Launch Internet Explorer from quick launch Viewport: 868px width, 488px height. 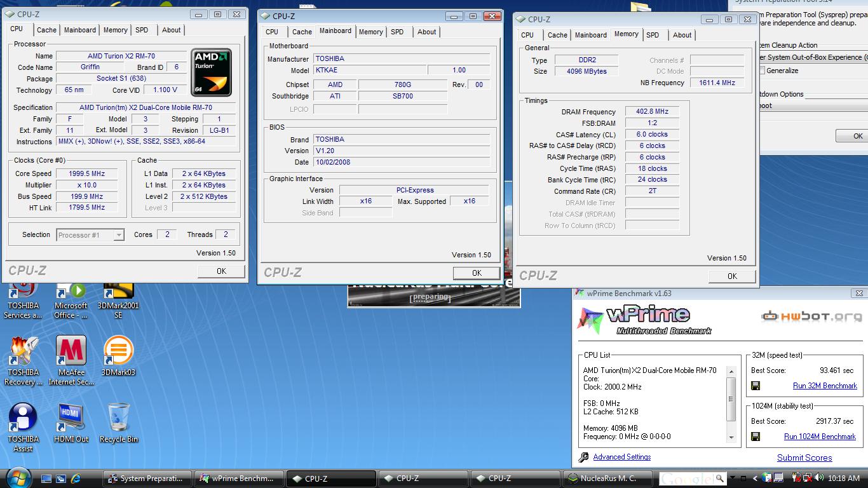pos(76,478)
